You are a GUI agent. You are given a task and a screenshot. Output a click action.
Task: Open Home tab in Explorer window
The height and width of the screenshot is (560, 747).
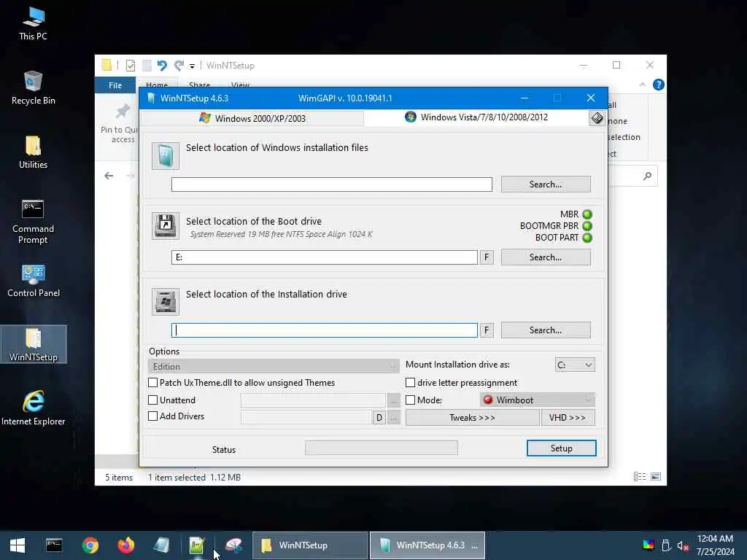[157, 85]
